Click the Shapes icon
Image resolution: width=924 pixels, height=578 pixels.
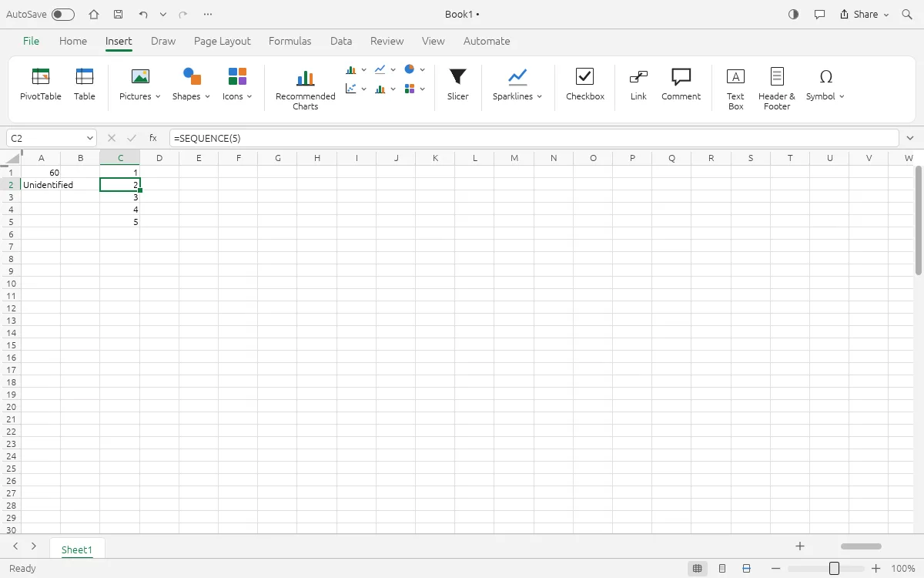click(x=192, y=76)
